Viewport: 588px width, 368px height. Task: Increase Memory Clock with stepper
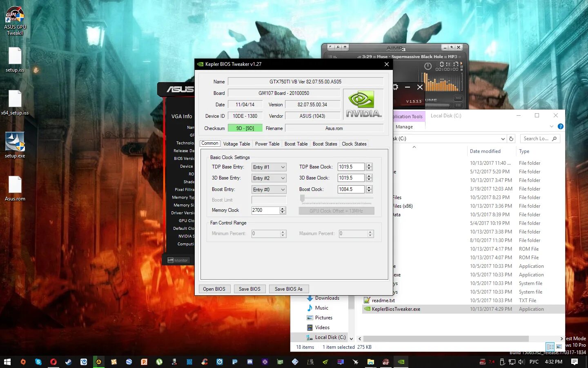pos(283,208)
